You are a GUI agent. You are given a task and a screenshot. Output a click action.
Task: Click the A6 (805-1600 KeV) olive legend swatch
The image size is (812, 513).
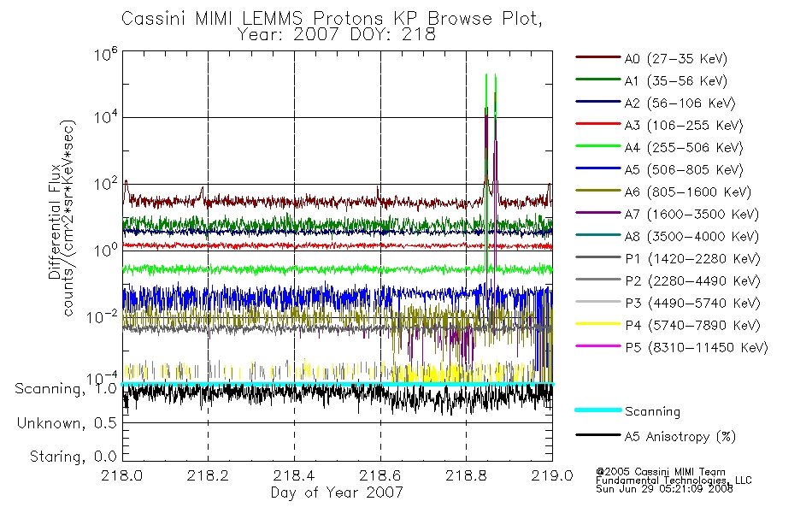pyautogui.click(x=598, y=190)
